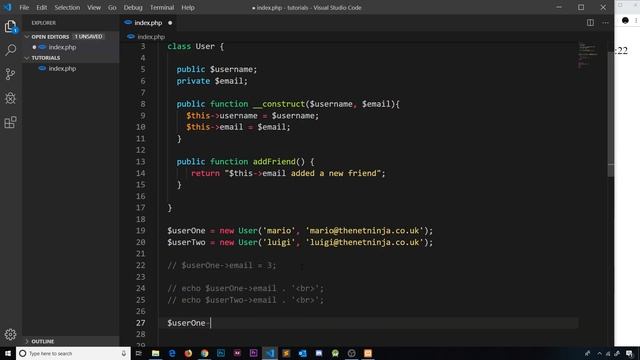Image resolution: width=640 pixels, height=360 pixels.
Task: Open the Terminal menu
Action: (x=162, y=7)
